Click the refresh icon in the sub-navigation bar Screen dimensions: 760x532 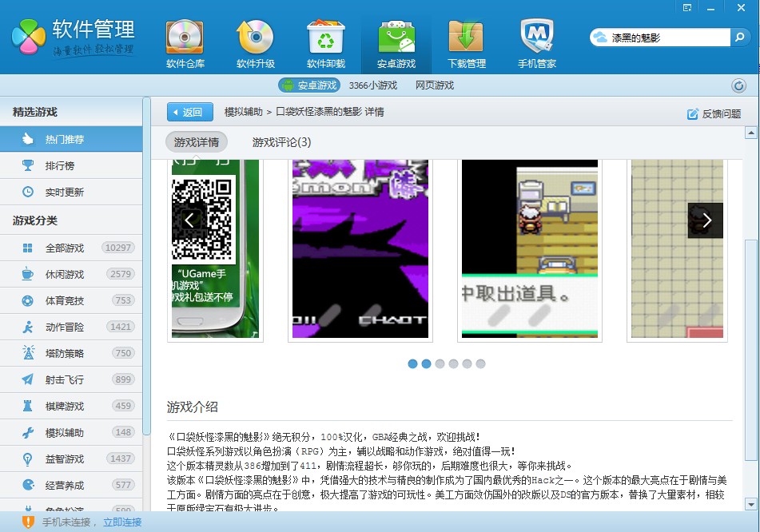(x=738, y=85)
